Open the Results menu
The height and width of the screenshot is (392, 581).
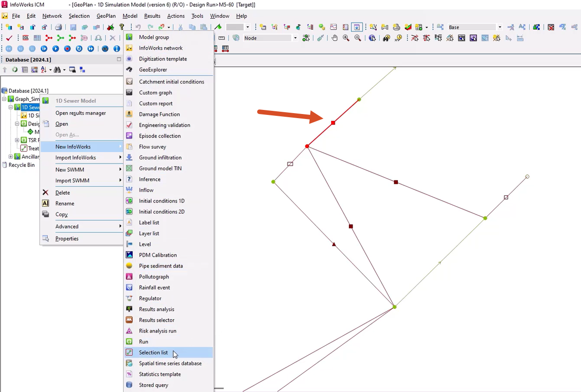click(152, 16)
